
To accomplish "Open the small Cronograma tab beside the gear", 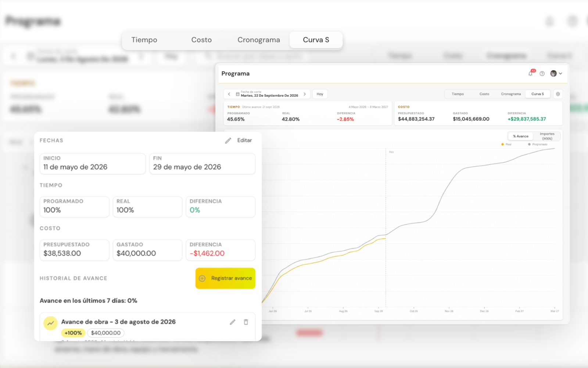I will tap(511, 94).
